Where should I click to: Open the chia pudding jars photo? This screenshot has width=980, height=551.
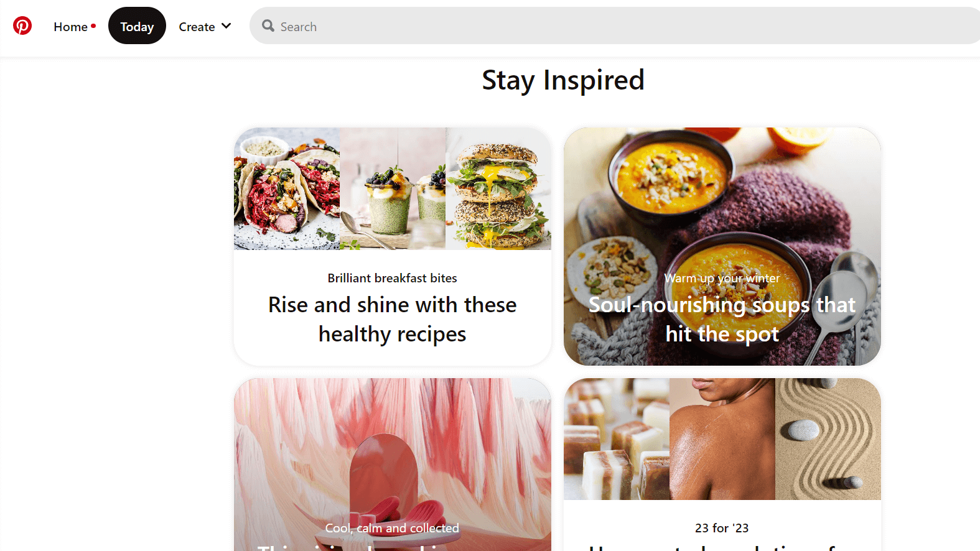point(393,189)
